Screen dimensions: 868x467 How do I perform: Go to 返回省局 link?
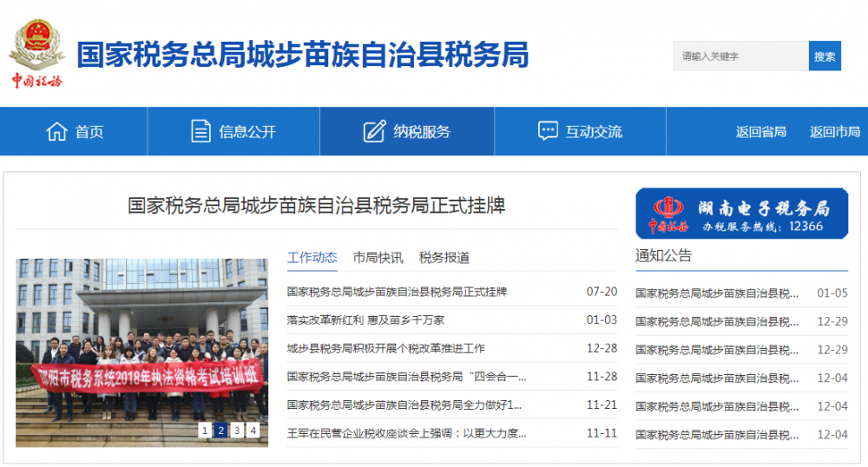pyautogui.click(x=761, y=132)
